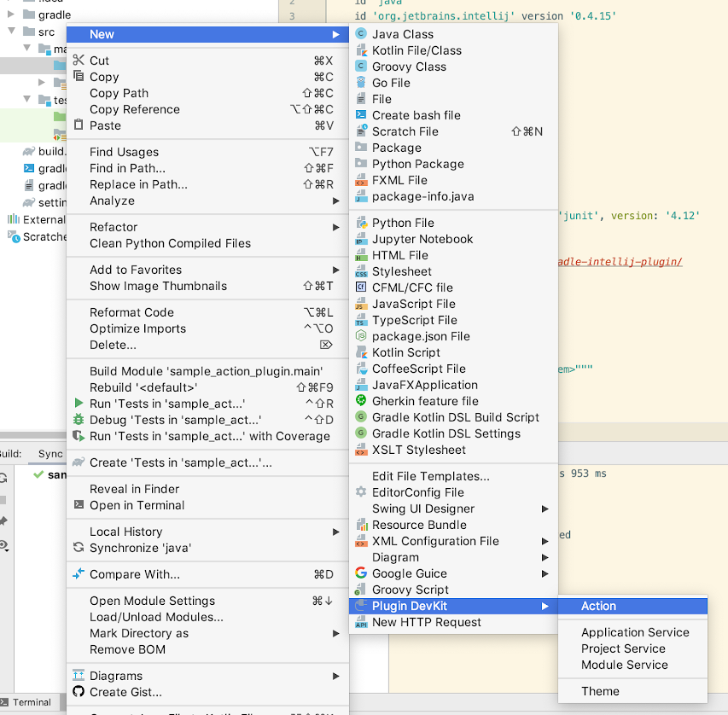Open the Terminal tool window tab

[27, 702]
